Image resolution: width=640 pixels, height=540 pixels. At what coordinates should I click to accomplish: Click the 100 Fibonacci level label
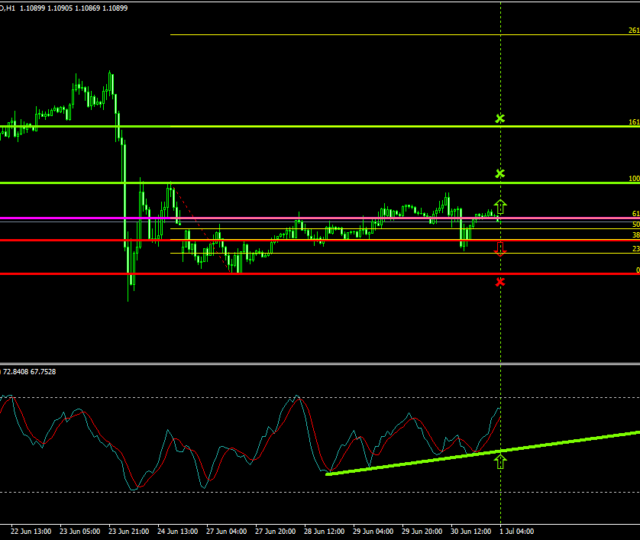[x=633, y=180]
